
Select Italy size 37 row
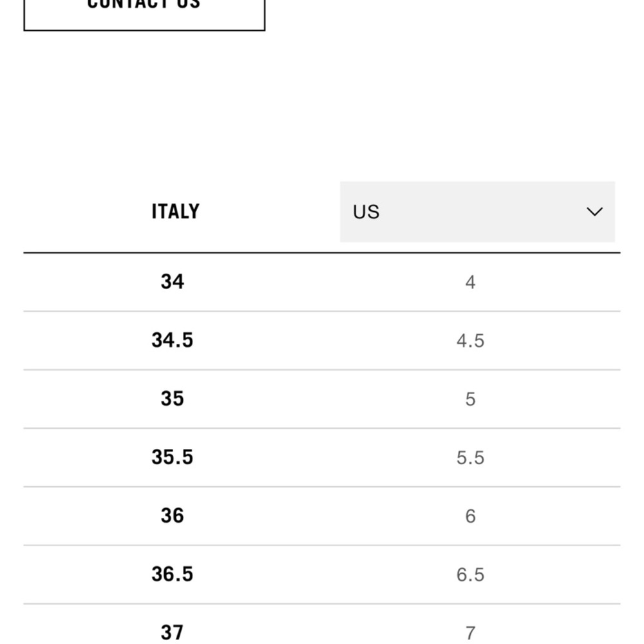(x=321, y=624)
